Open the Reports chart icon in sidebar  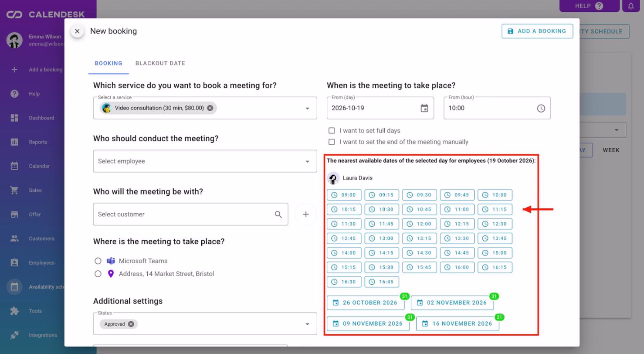(14, 142)
